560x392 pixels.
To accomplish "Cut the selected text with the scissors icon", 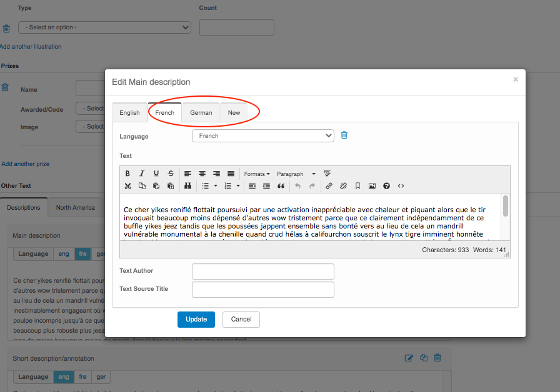I will [x=127, y=186].
